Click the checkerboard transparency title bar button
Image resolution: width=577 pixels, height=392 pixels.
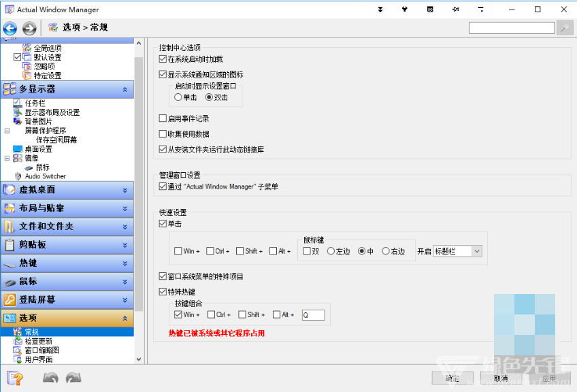tap(430, 10)
